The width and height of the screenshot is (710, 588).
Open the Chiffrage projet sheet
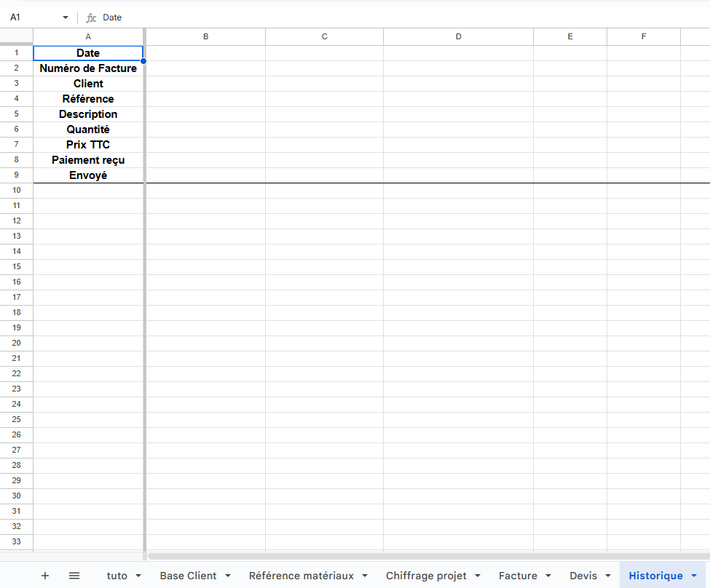click(x=426, y=575)
